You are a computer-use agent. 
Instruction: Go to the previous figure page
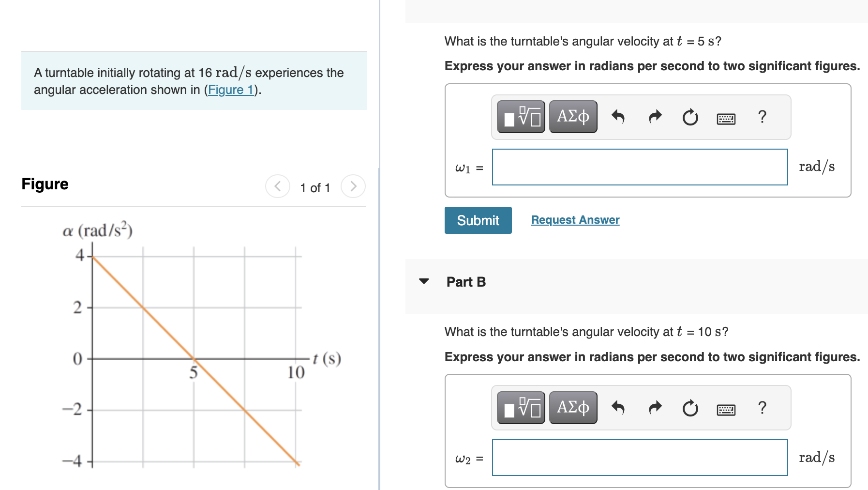click(x=277, y=186)
